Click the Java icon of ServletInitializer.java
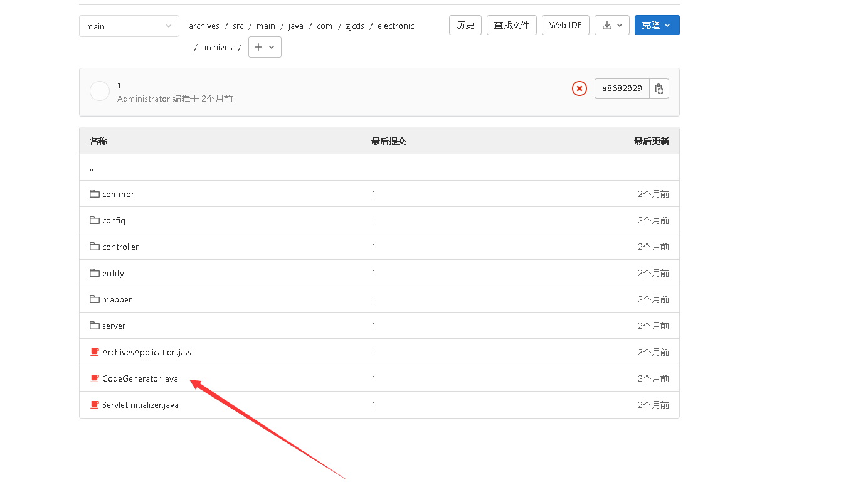Screen dimensions: 868x487 [x=94, y=405]
